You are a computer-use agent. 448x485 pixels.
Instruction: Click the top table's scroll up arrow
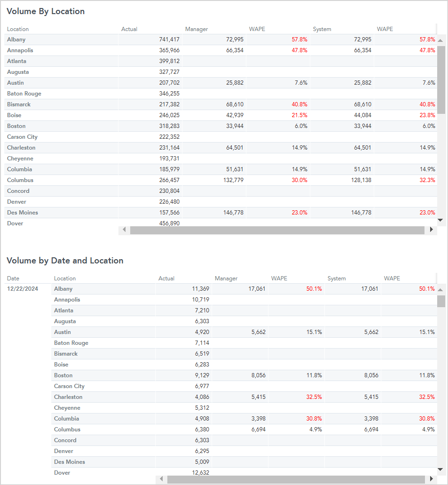coord(440,40)
